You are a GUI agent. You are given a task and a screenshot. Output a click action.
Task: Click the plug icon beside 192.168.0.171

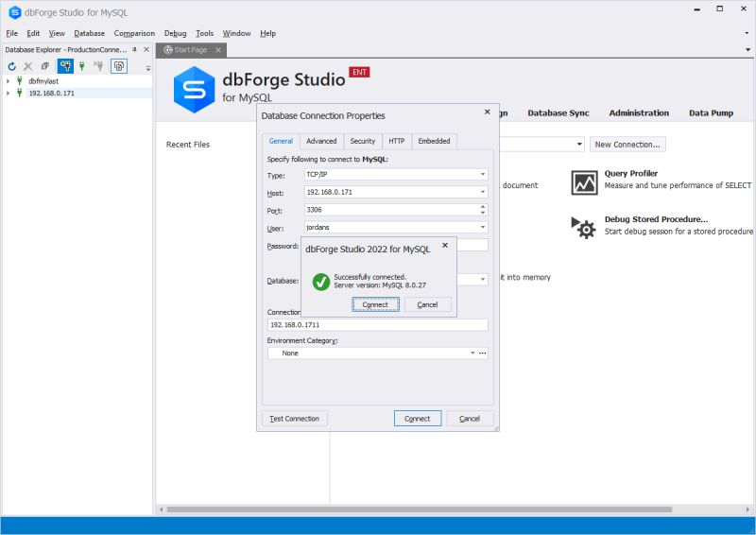(20, 93)
